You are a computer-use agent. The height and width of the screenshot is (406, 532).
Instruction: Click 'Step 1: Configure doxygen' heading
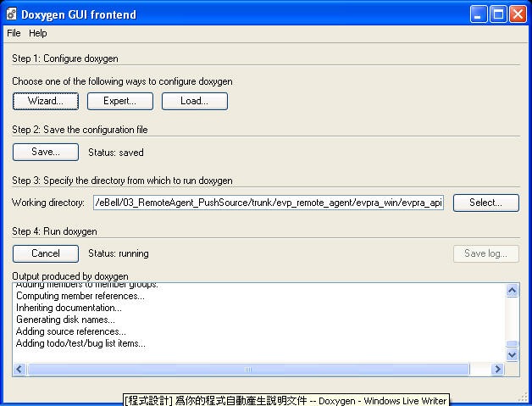(x=65, y=58)
